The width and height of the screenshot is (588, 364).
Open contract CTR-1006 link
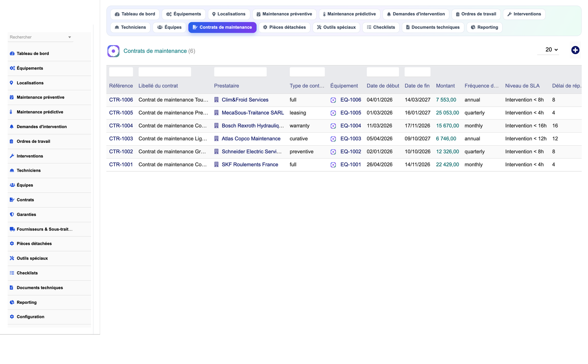click(x=121, y=100)
